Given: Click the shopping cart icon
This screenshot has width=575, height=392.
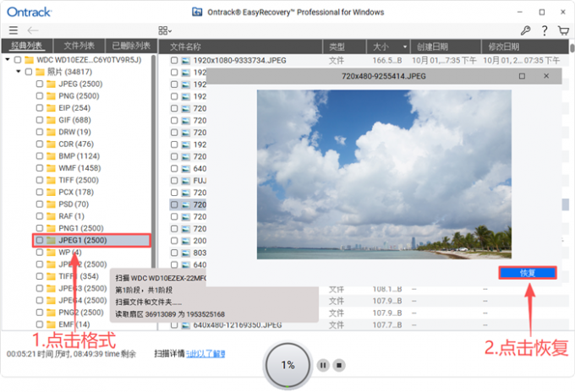Looking at the screenshot, I should (563, 30).
